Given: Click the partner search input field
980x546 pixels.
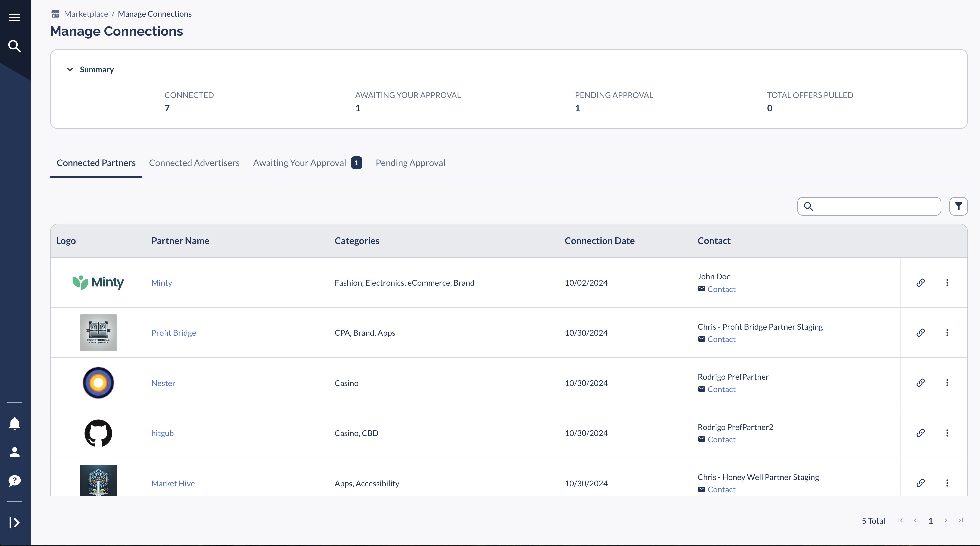Looking at the screenshot, I should click(875, 206).
